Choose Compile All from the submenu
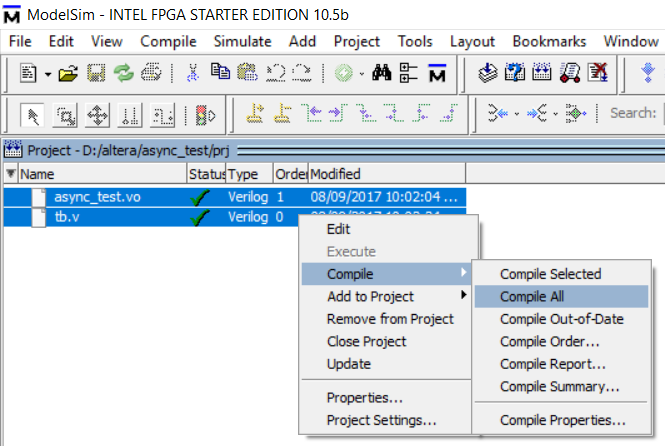665x446 pixels. tap(531, 296)
